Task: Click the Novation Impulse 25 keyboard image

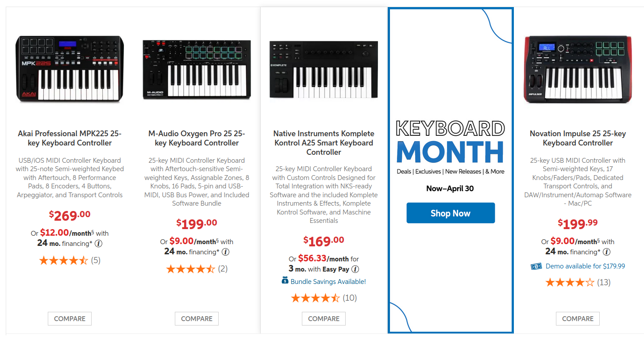Action: click(578, 69)
